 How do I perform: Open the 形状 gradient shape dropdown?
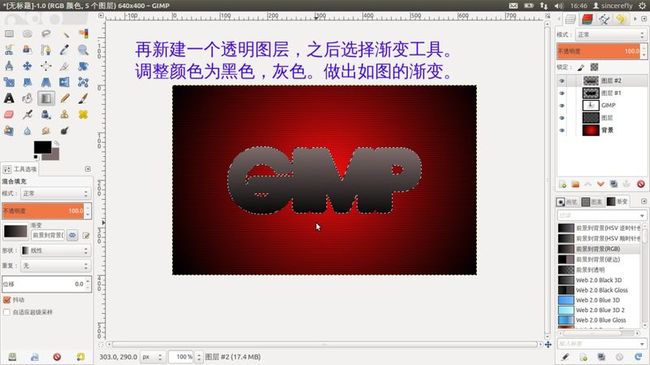click(x=55, y=251)
